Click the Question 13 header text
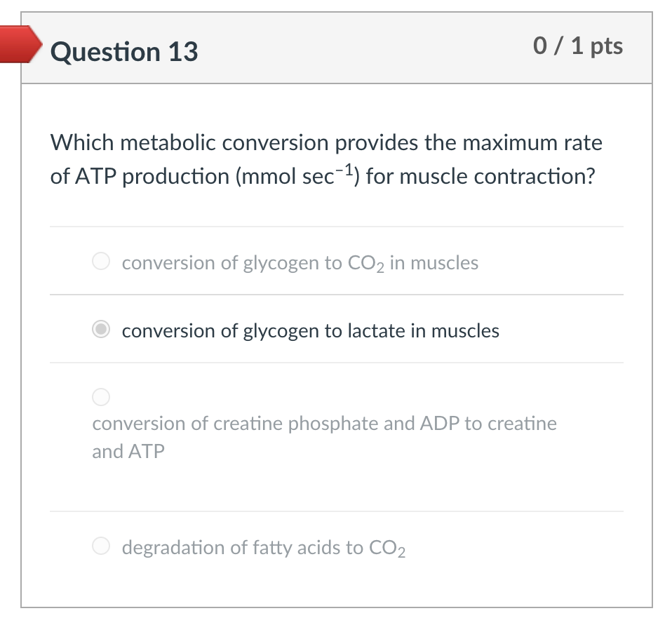The width and height of the screenshot is (672, 625). [x=125, y=51]
